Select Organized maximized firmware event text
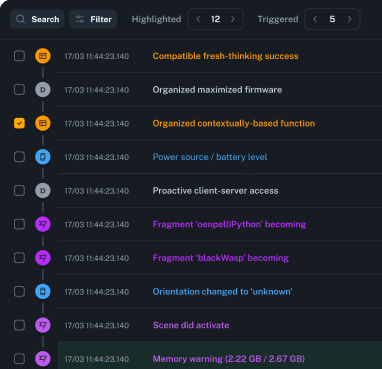 click(217, 90)
